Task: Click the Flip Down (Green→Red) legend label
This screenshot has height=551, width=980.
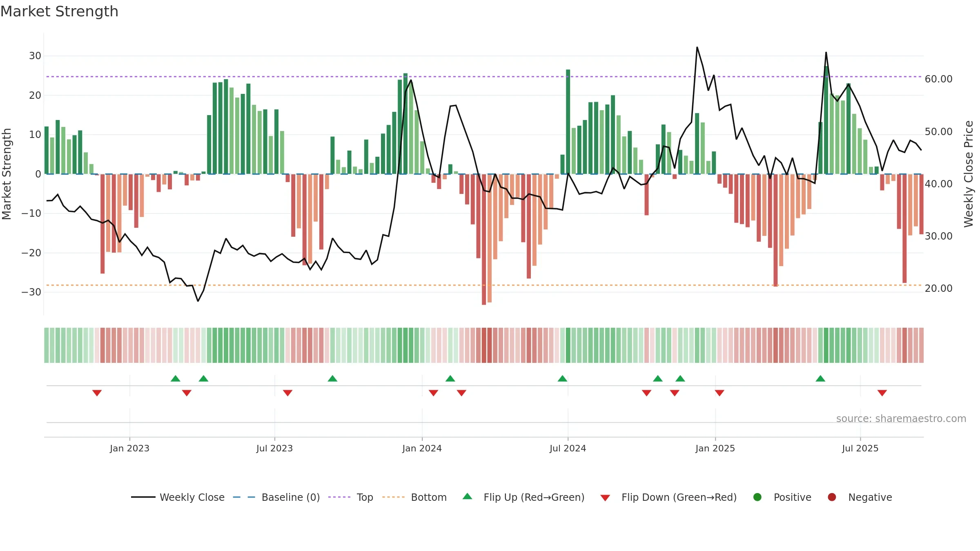Action: 679,497
